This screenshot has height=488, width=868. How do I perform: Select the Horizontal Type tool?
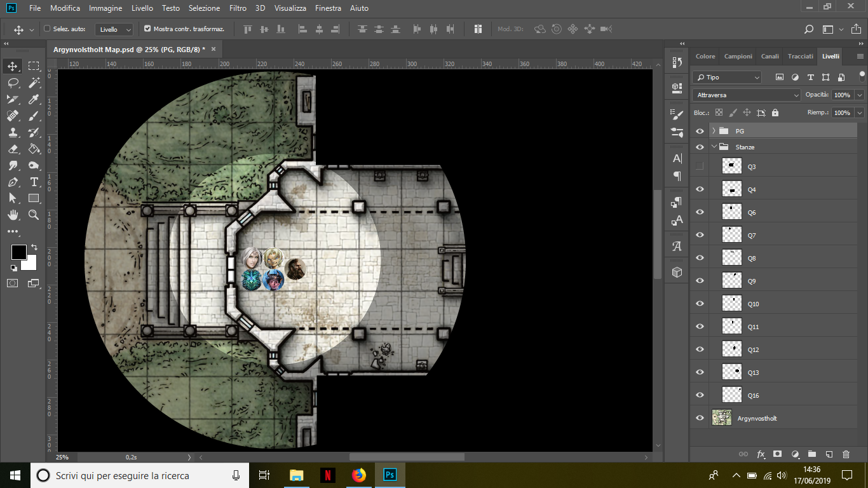coord(34,182)
